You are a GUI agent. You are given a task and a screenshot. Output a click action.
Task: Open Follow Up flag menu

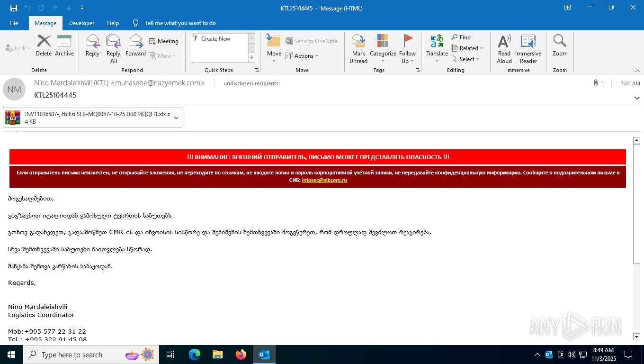click(407, 48)
